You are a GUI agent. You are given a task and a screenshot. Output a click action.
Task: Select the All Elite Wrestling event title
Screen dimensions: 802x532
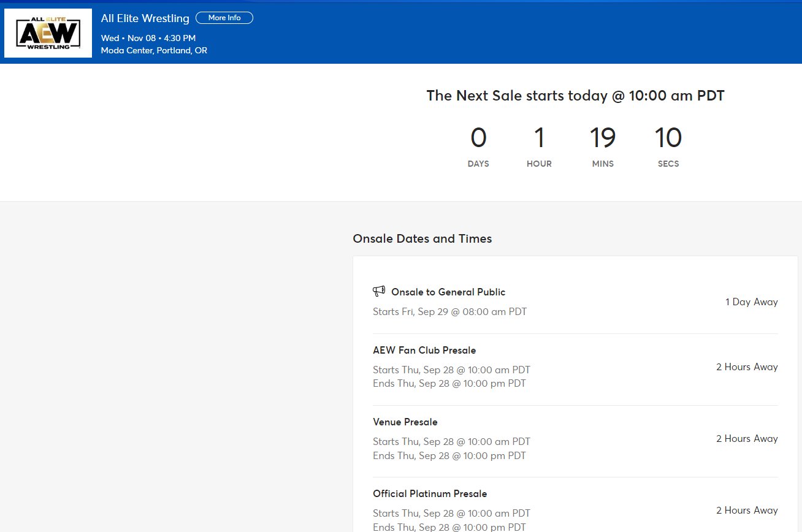click(145, 18)
